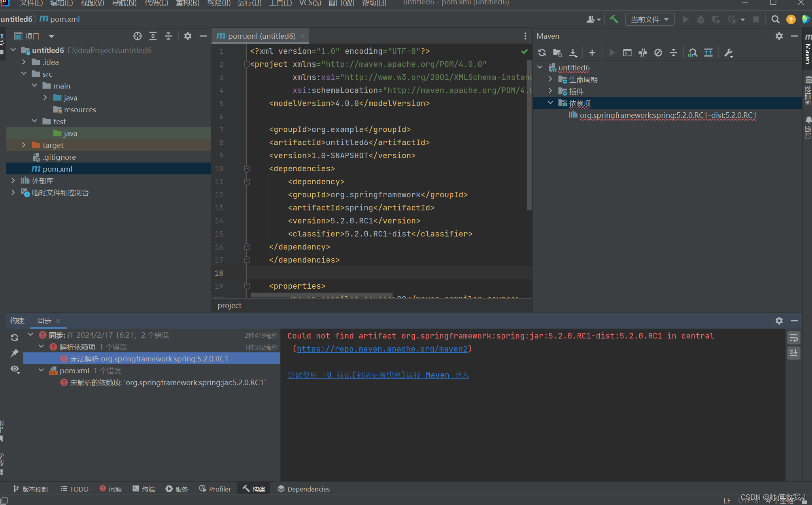Click the select opened file target icon
This screenshot has height=505, width=812.
138,36
